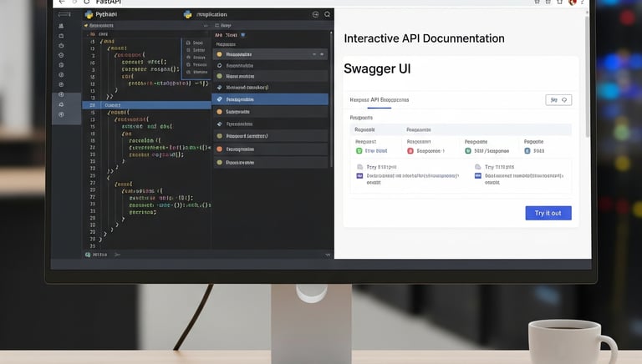
Task: Select the last olive-dot row in the list
Action: pos(270,162)
